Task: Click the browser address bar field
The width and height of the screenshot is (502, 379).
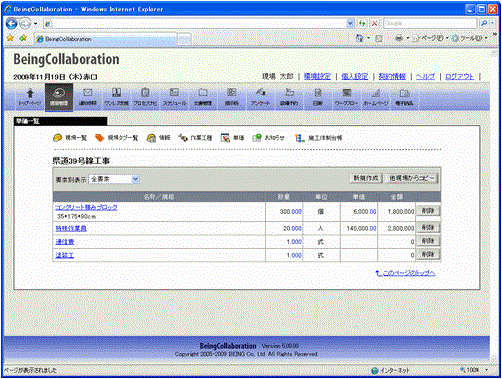Action: [x=195, y=23]
